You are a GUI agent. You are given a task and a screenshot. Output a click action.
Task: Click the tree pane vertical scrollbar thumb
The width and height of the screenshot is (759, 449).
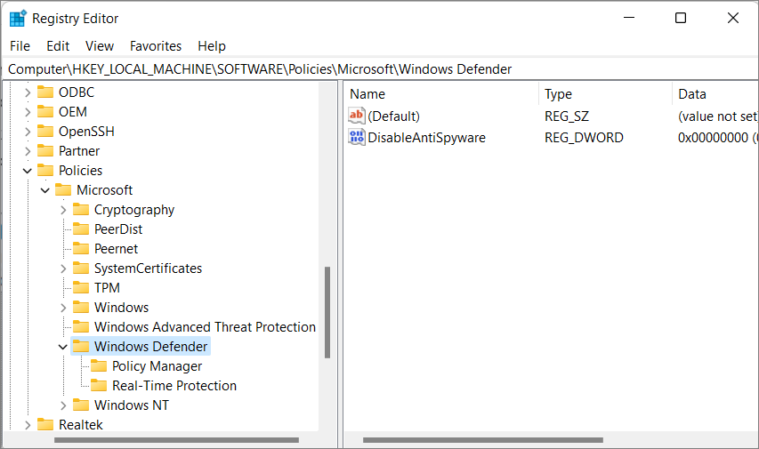coord(327,312)
